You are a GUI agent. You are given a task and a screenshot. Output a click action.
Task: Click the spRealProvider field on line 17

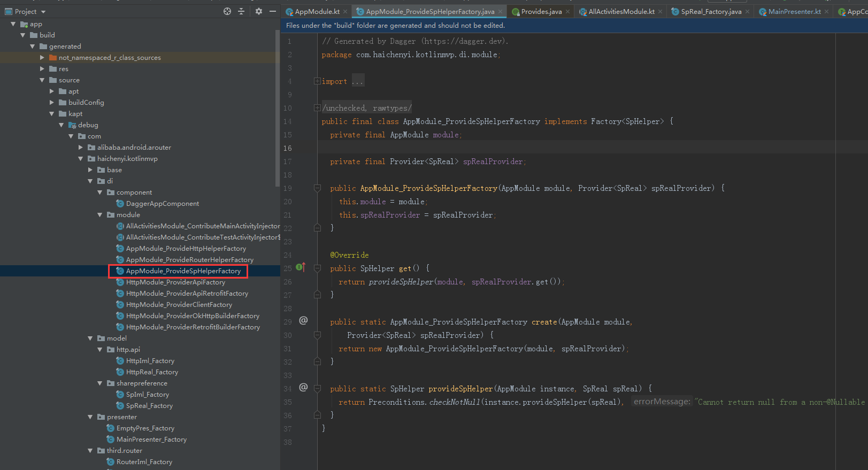tap(493, 161)
